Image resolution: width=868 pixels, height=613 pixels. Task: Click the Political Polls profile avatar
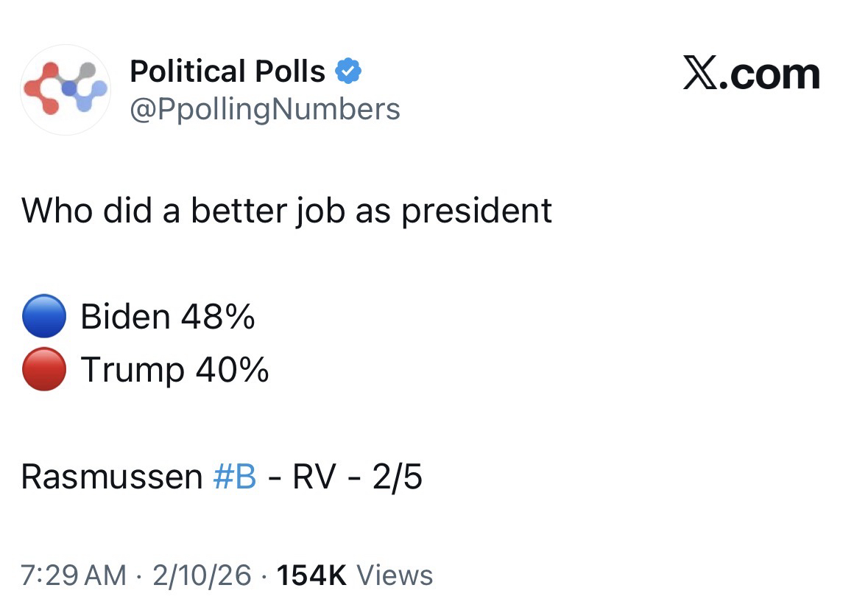[65, 89]
